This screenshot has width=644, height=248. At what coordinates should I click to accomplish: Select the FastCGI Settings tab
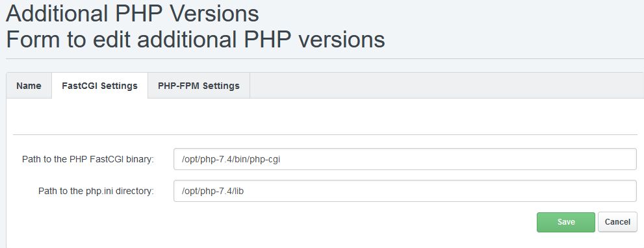100,86
